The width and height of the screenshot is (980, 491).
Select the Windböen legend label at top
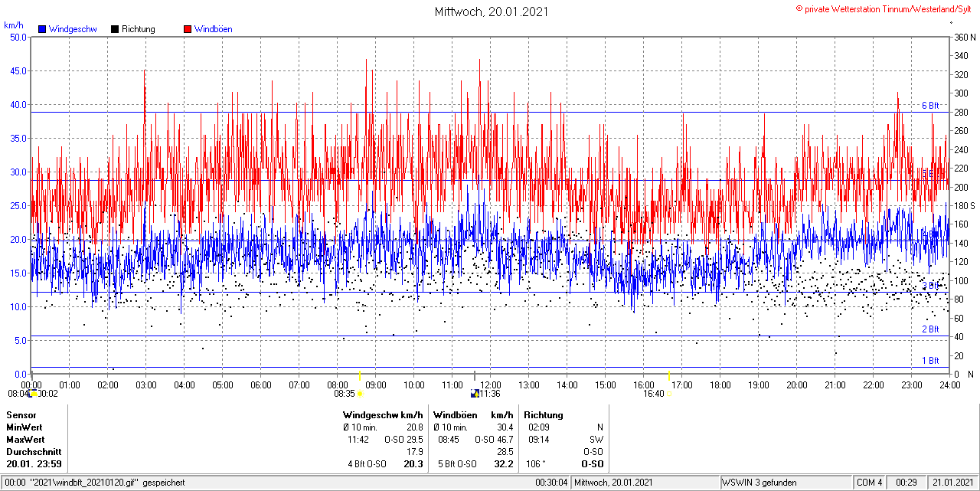tap(214, 29)
